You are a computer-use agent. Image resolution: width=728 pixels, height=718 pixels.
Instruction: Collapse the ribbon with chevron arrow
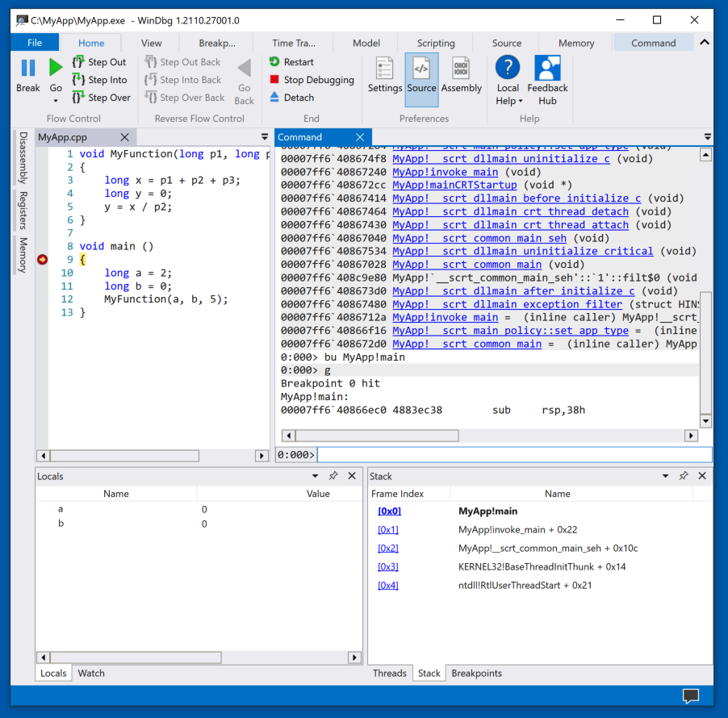[705, 43]
